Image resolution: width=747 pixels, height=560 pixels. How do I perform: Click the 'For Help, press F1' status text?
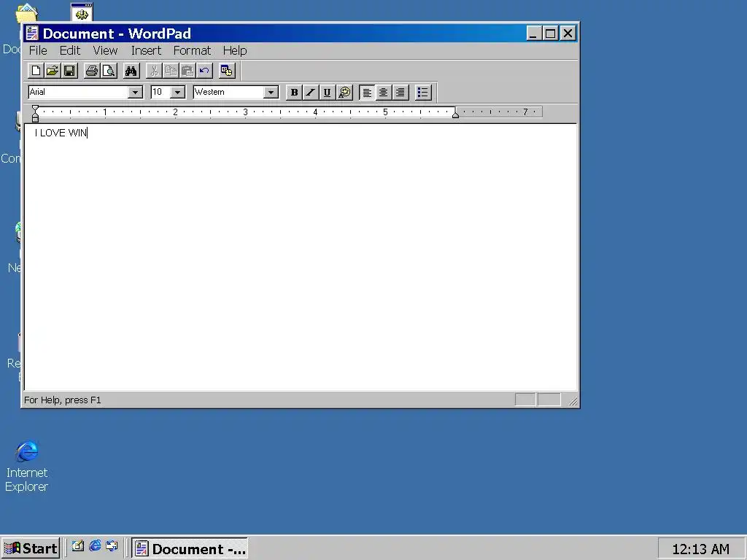(63, 400)
